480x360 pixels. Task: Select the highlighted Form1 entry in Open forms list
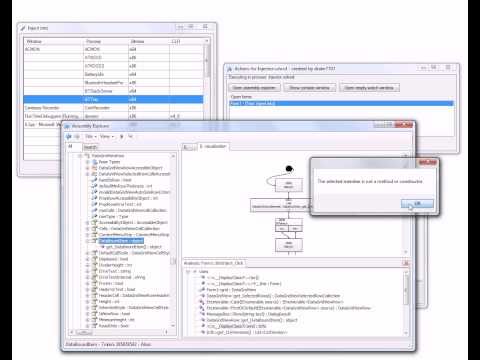[x=342, y=103]
